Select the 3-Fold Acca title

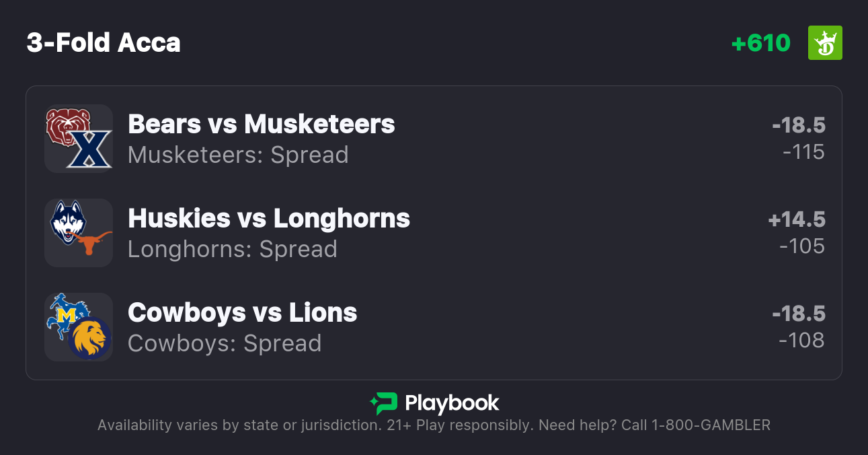104,43
